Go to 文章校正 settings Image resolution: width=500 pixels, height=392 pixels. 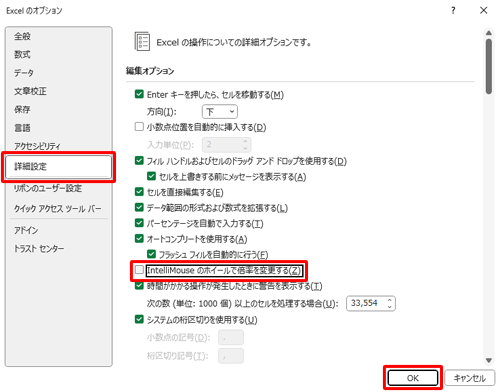point(30,91)
